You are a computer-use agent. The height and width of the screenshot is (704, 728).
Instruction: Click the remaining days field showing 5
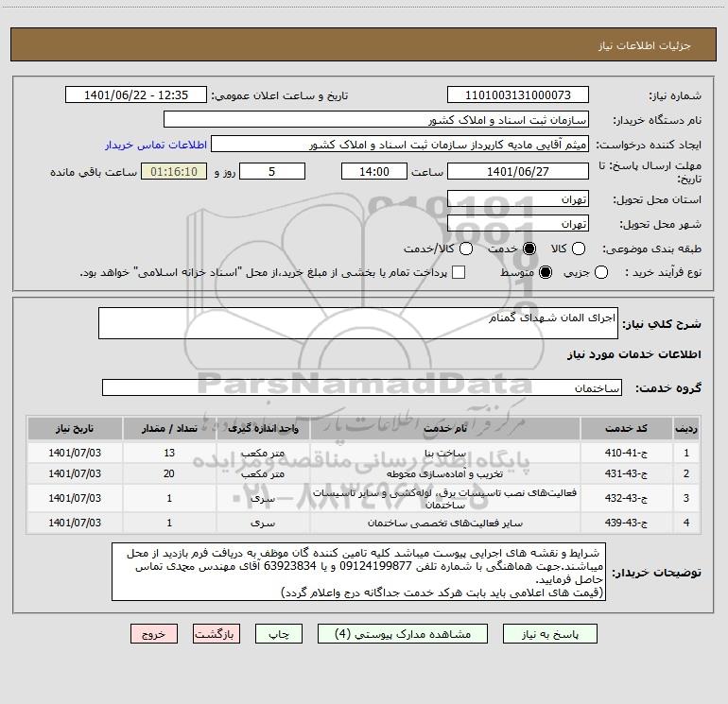pos(272,171)
